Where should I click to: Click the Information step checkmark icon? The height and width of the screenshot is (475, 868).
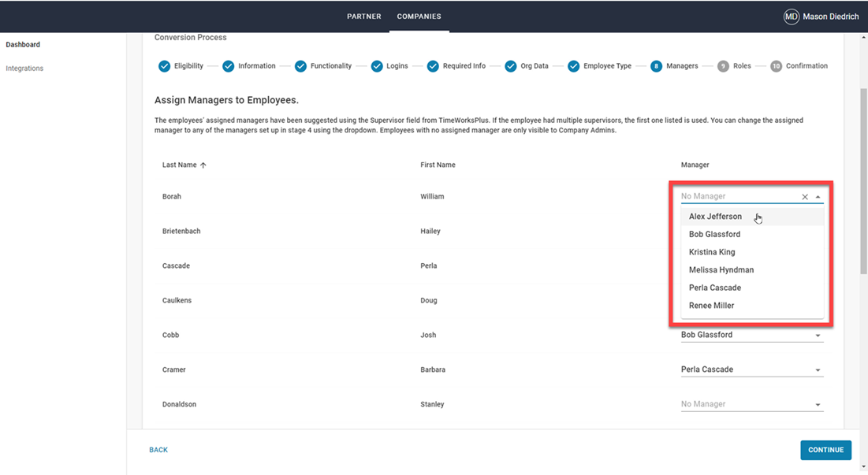(228, 66)
